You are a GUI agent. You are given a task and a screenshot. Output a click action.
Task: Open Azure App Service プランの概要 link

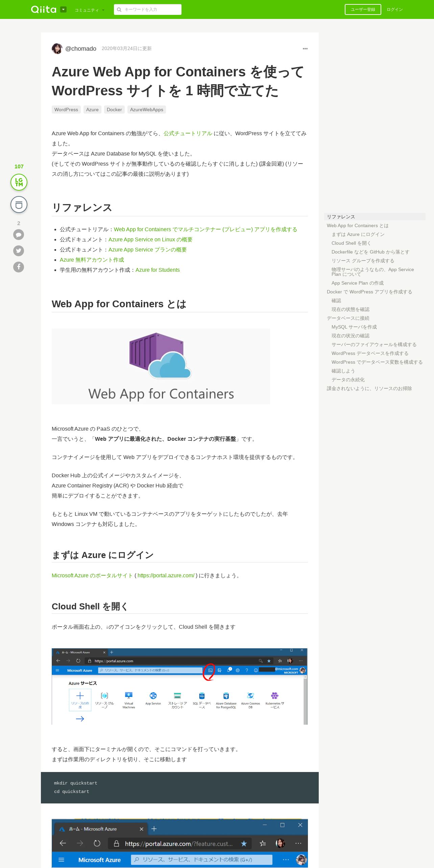point(148,250)
